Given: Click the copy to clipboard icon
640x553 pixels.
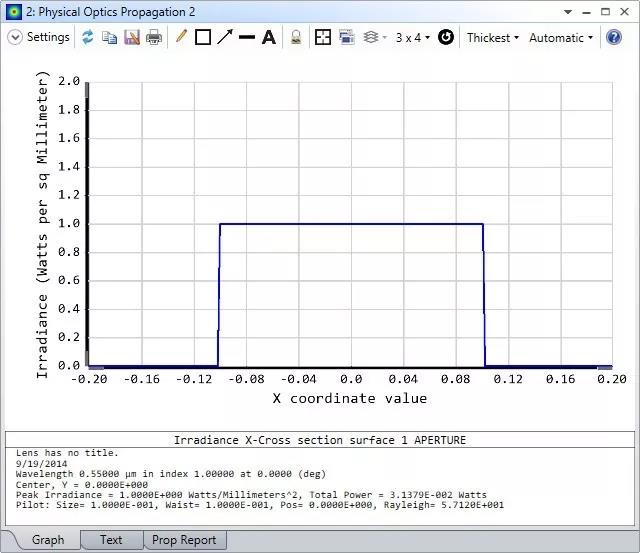Looking at the screenshot, I should pos(110,37).
